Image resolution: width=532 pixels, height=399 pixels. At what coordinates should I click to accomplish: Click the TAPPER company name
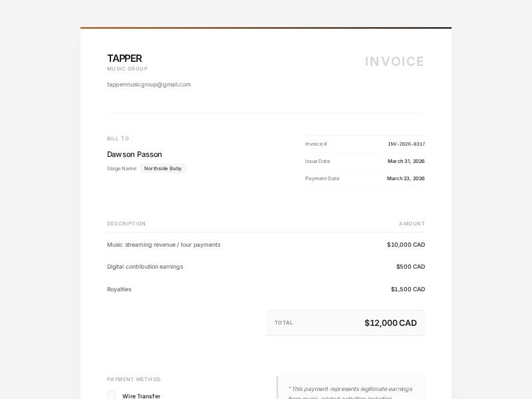(124, 59)
